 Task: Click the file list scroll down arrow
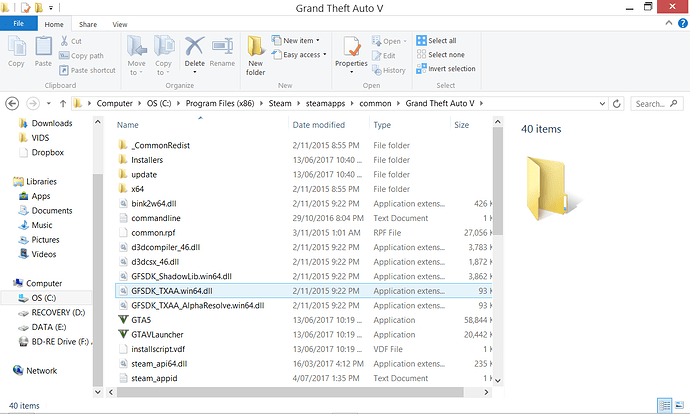click(x=498, y=381)
